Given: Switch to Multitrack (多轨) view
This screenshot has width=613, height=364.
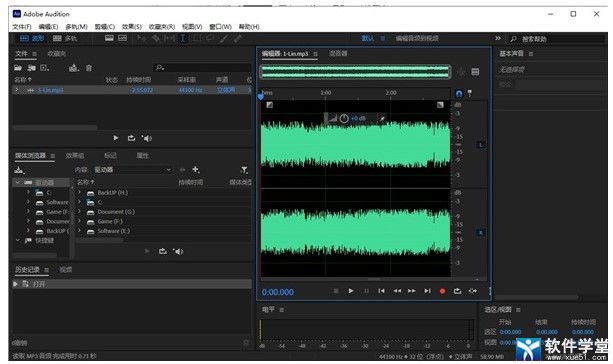Looking at the screenshot, I should (65, 38).
